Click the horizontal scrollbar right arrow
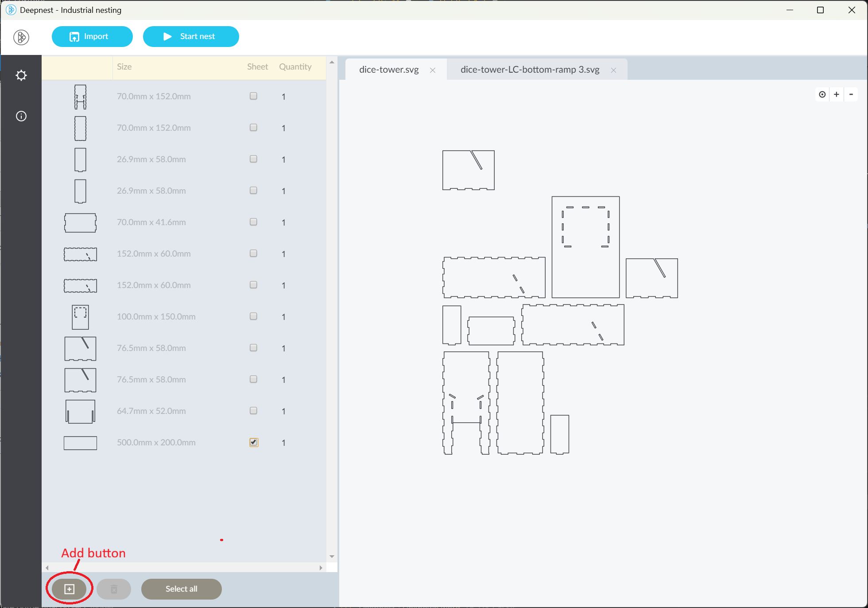The height and width of the screenshot is (608, 868). (321, 568)
